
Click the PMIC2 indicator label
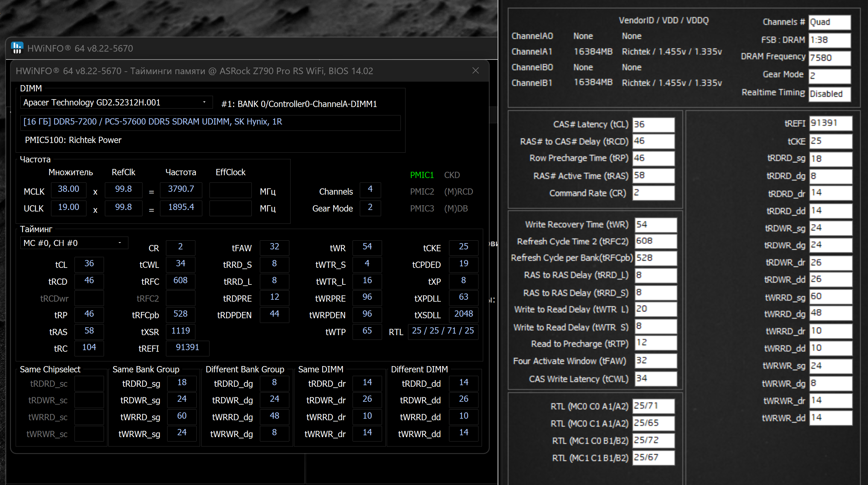[421, 191]
